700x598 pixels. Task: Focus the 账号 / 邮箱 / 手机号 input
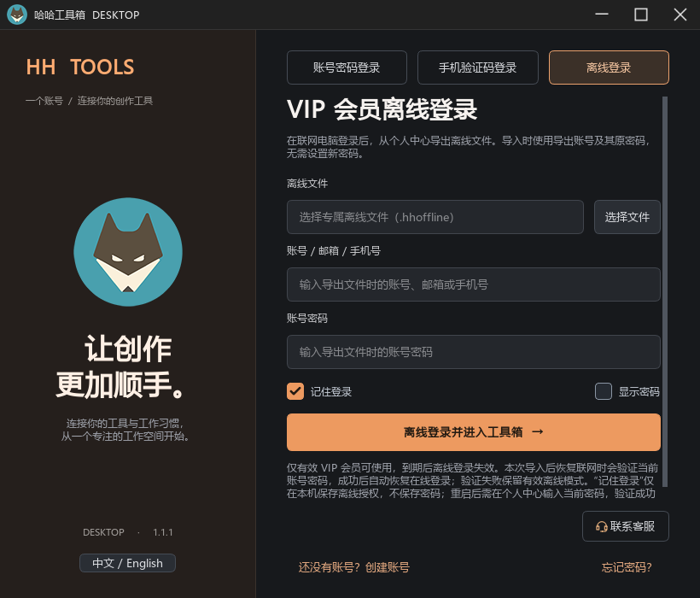(474, 284)
